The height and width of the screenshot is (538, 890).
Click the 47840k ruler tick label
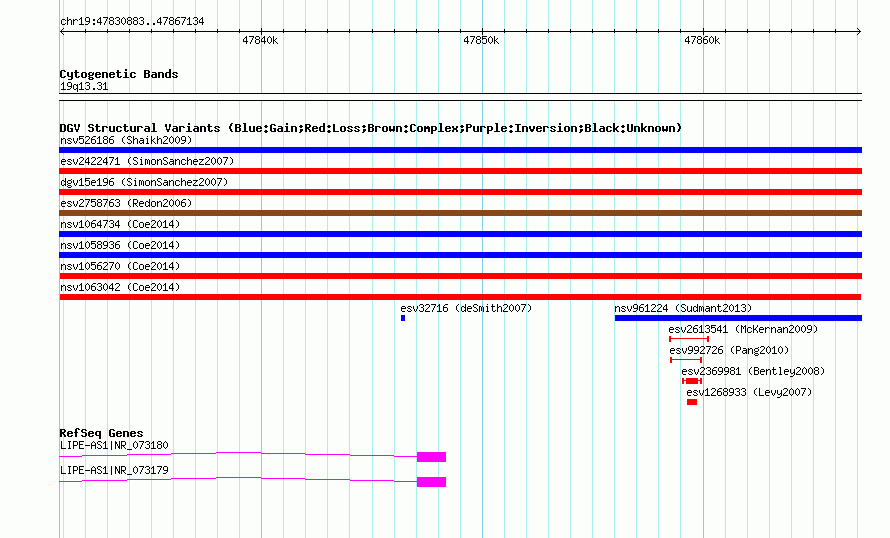tap(260, 41)
